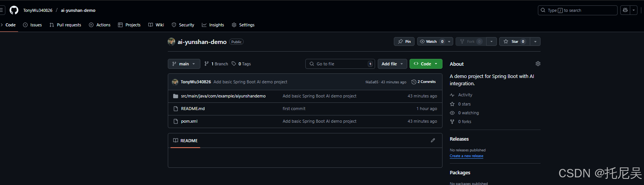
Task: Open the Packages heading link
Action: click(460, 172)
